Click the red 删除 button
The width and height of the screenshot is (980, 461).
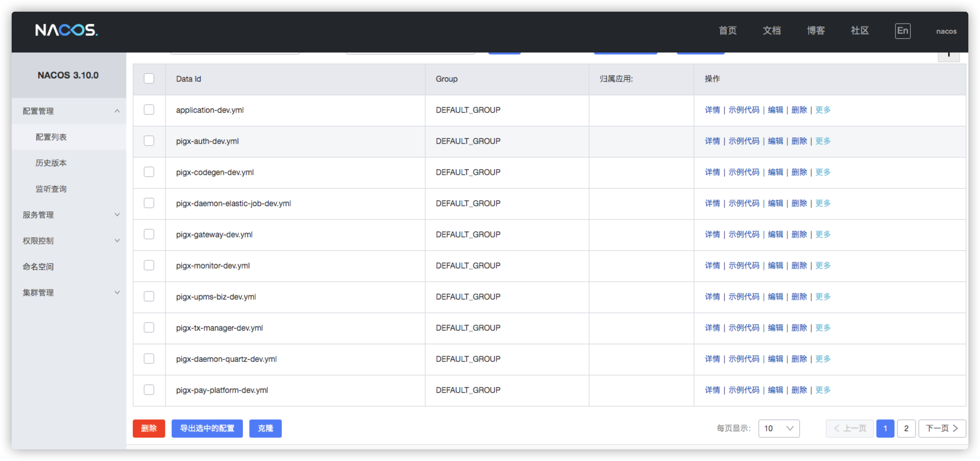tap(149, 428)
